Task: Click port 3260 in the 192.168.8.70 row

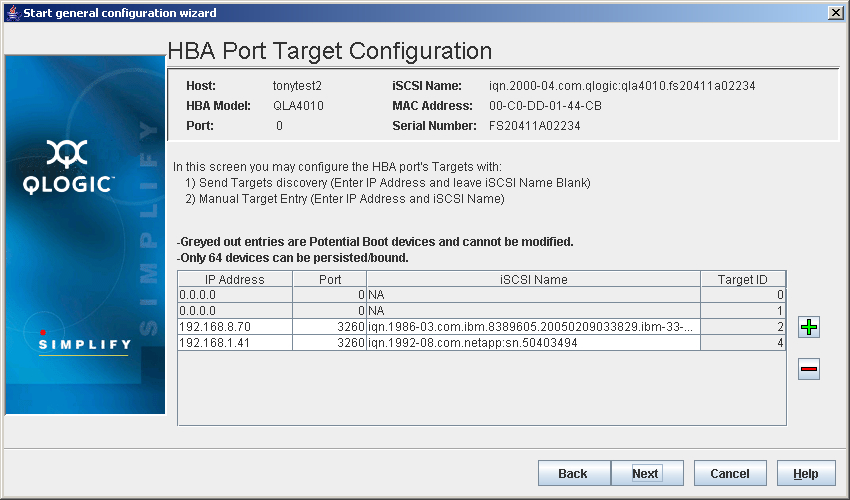Action: click(329, 327)
